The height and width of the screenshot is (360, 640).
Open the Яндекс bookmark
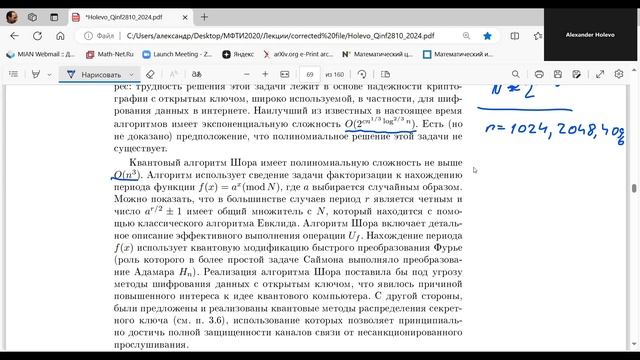click(x=238, y=54)
